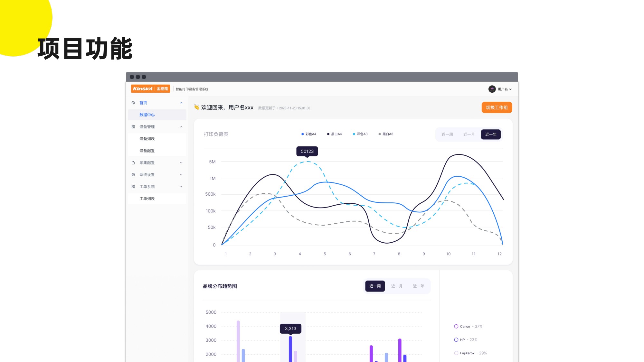Click the 系统设置 gear icon
Viewport: 644px width, 362px height.
tap(133, 175)
